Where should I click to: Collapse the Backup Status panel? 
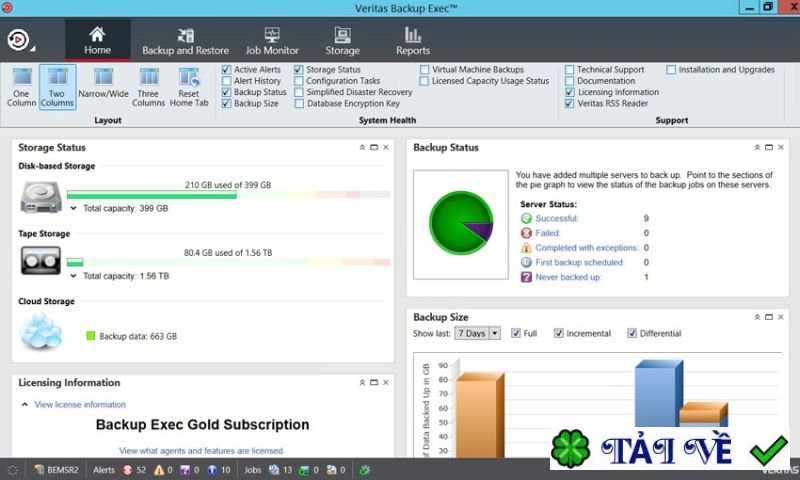tap(757, 147)
